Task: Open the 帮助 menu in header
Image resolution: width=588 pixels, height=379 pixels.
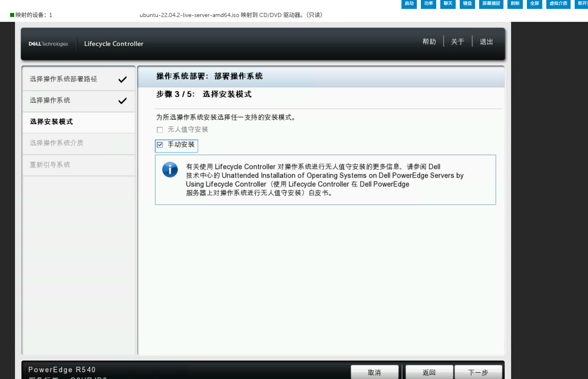Action: click(429, 42)
